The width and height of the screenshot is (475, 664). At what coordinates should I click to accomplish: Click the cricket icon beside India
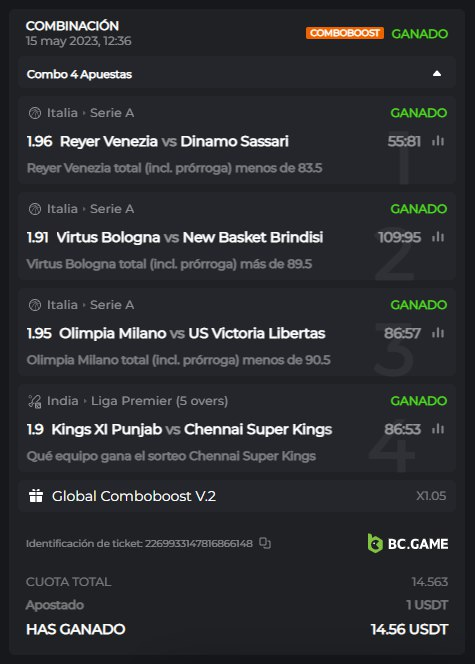pos(35,401)
